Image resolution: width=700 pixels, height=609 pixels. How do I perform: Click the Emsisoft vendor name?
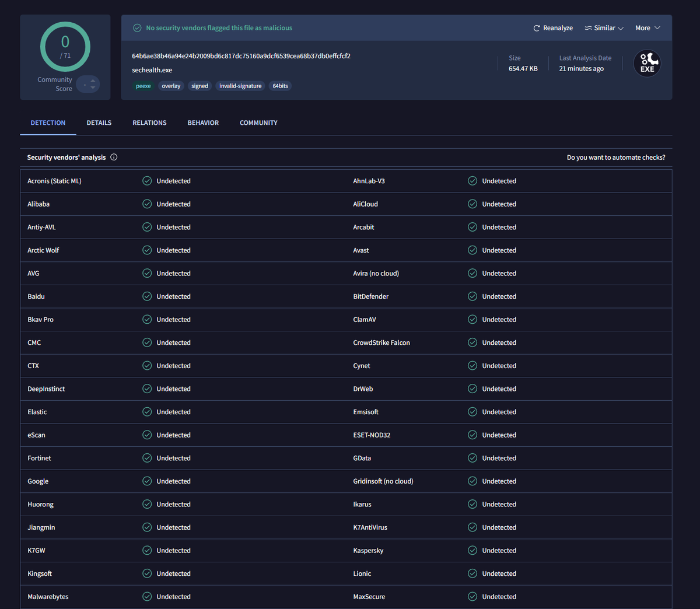pyautogui.click(x=366, y=412)
